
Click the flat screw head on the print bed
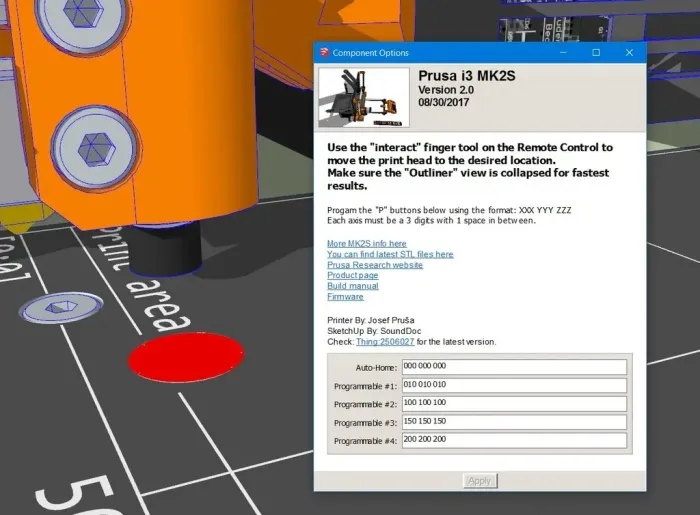[62, 308]
